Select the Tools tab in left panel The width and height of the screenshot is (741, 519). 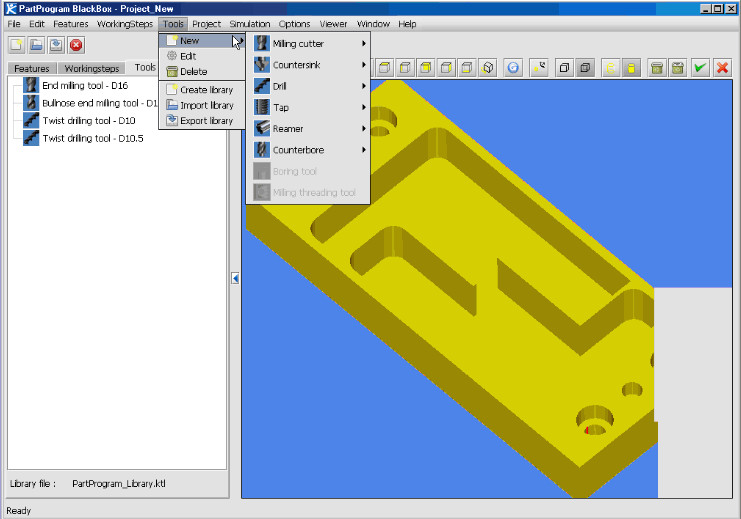[145, 68]
